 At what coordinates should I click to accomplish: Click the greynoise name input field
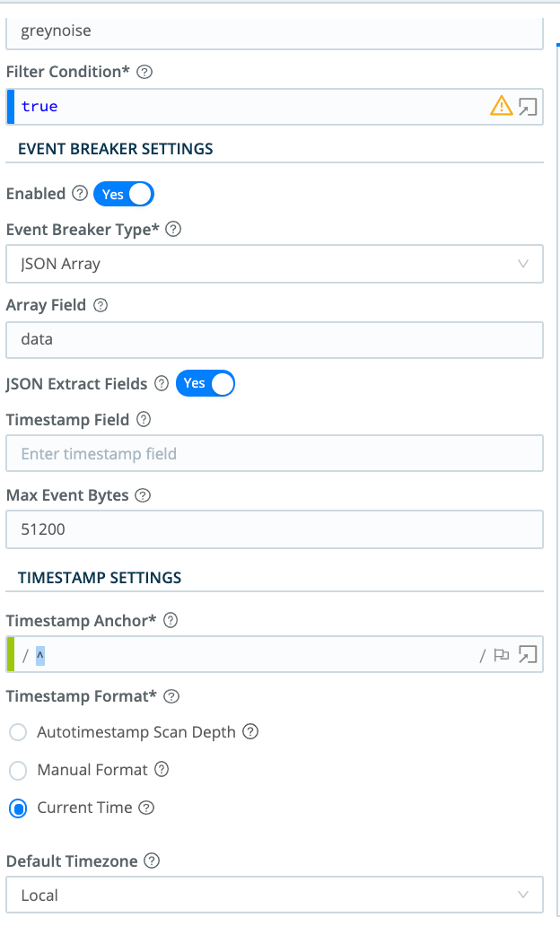click(275, 31)
